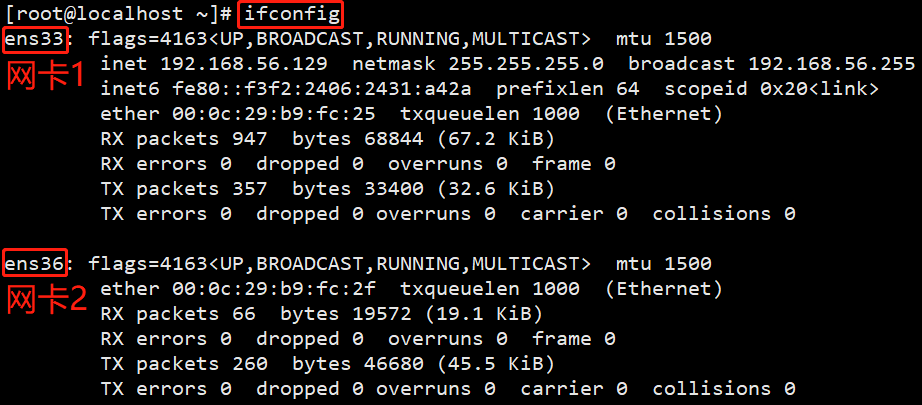Click the ens36 interface name

click(34, 264)
